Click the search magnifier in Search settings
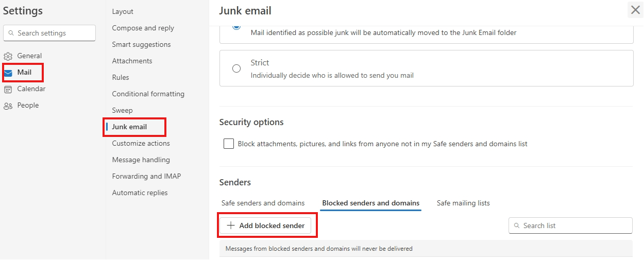The width and height of the screenshot is (644, 260). [x=11, y=33]
